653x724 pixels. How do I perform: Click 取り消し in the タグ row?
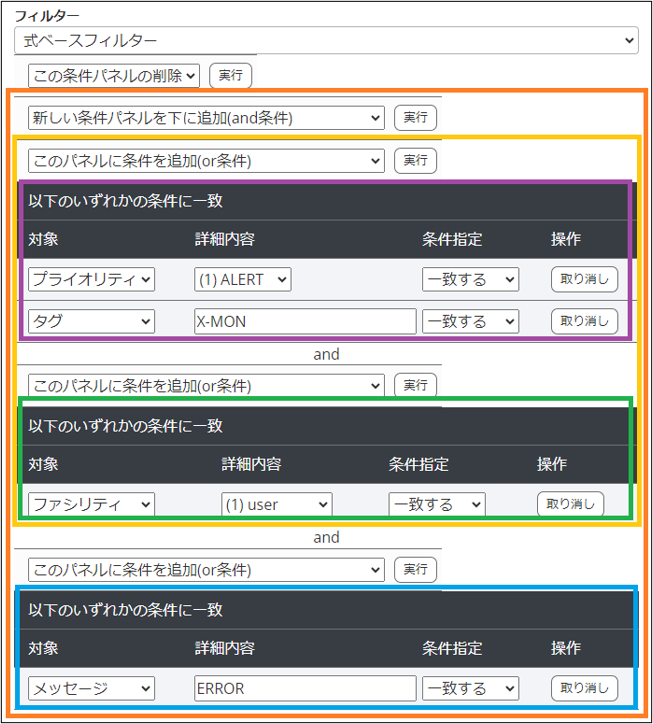(x=584, y=321)
